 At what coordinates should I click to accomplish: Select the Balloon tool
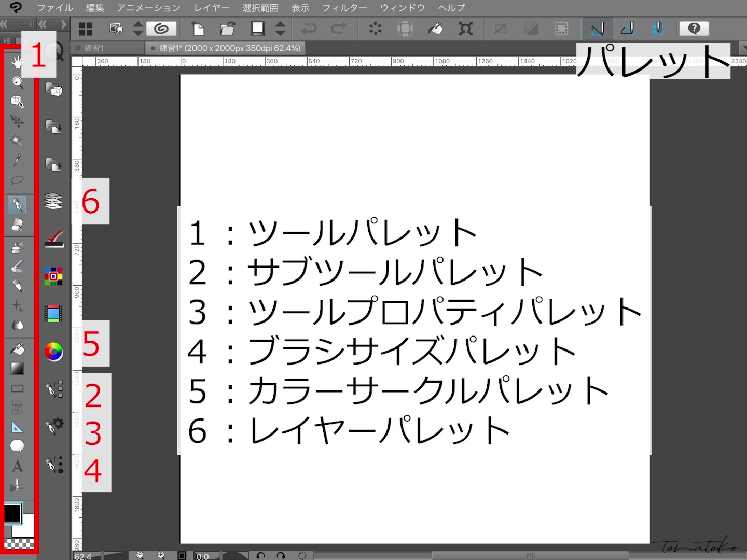[x=18, y=445]
